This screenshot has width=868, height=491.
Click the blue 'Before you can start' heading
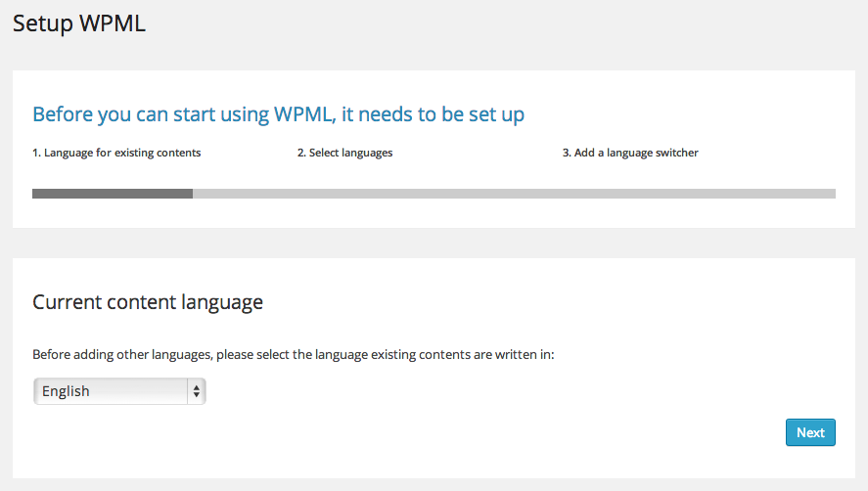(278, 114)
